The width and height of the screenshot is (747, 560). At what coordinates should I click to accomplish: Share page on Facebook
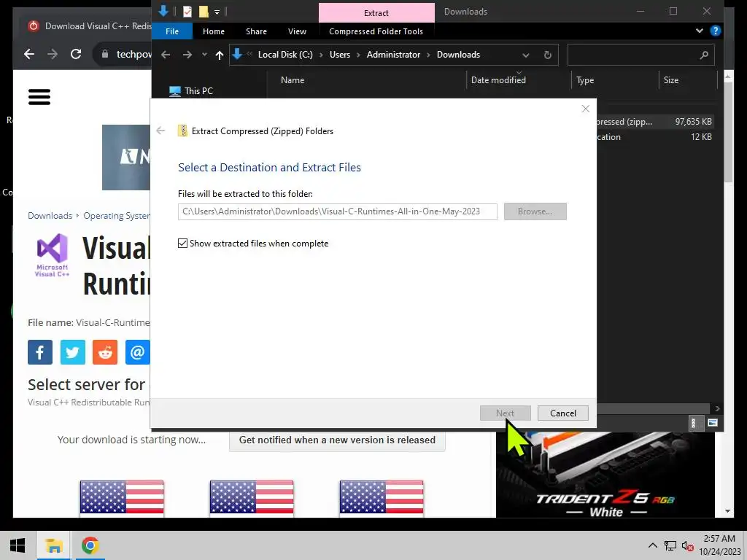40,352
